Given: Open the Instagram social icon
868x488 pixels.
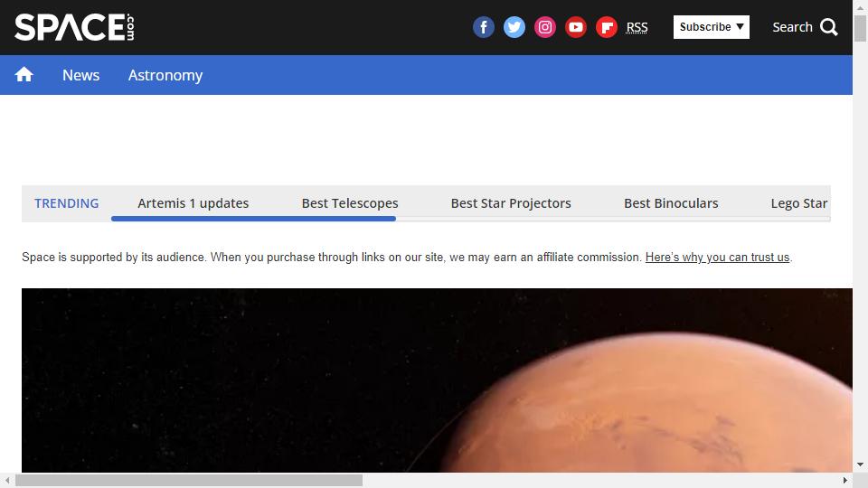Looking at the screenshot, I should point(544,27).
